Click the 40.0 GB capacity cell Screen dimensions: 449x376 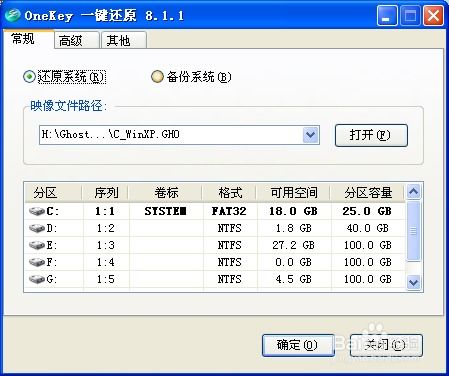click(367, 228)
